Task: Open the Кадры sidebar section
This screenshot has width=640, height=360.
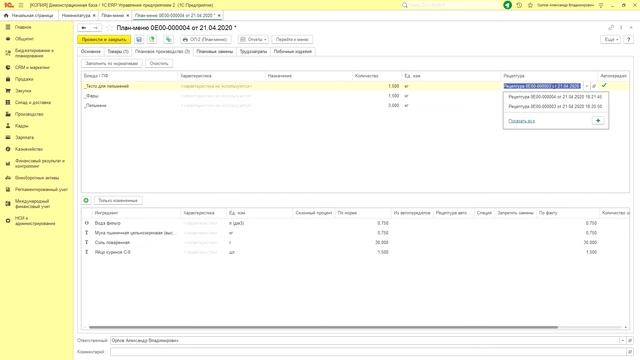Action: click(22, 126)
